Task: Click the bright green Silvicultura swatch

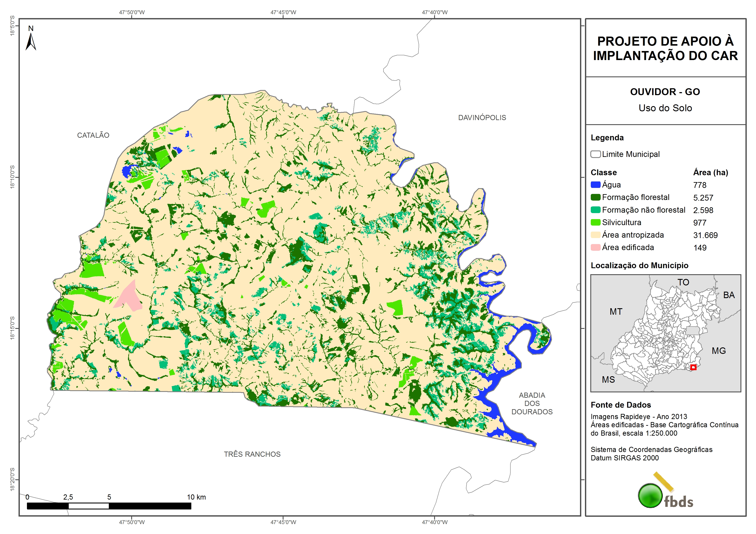Action: click(x=595, y=222)
